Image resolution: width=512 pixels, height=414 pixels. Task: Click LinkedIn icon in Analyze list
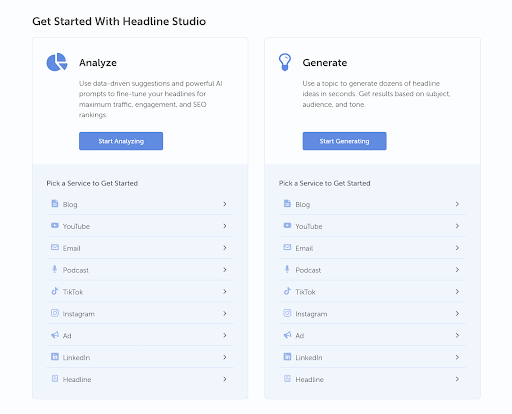[55, 357]
